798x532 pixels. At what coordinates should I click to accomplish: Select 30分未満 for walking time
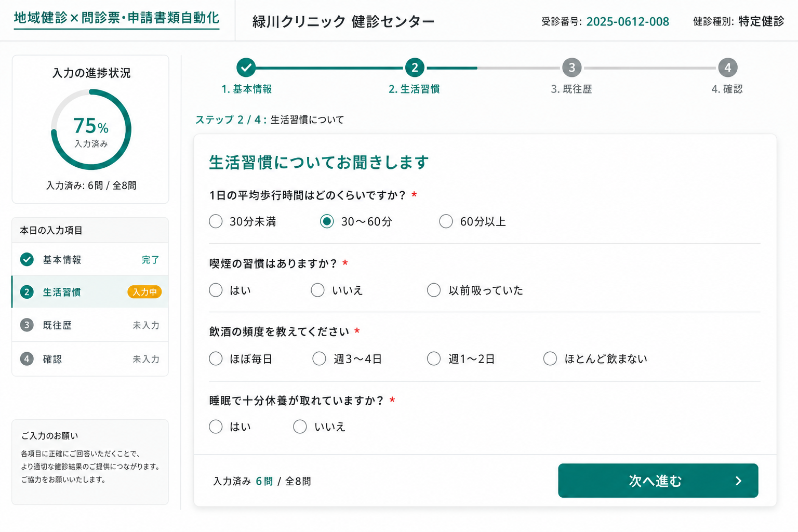click(216, 221)
